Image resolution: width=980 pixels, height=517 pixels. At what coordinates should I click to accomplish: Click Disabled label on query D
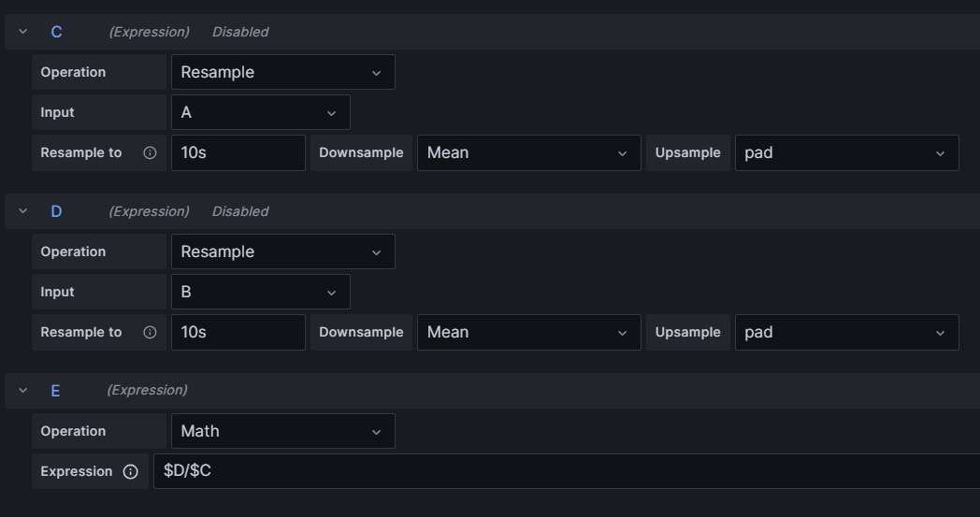point(240,211)
